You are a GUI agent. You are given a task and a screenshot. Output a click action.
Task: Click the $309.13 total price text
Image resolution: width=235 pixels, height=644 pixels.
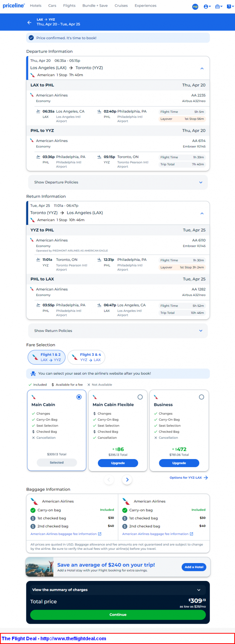point(197,601)
